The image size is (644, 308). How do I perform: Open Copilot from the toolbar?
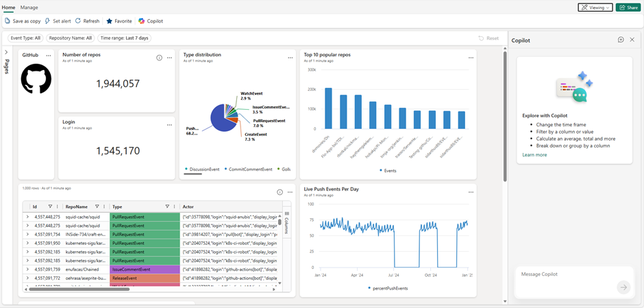coord(142,21)
